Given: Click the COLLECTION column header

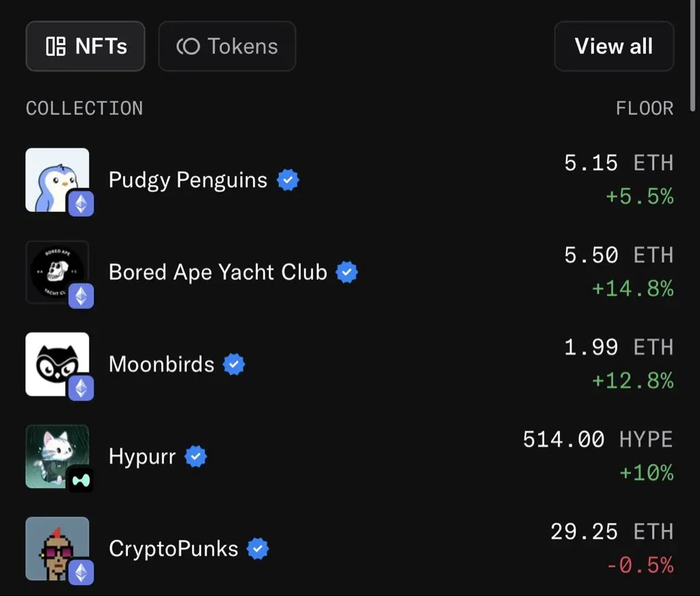Looking at the screenshot, I should click(x=85, y=109).
